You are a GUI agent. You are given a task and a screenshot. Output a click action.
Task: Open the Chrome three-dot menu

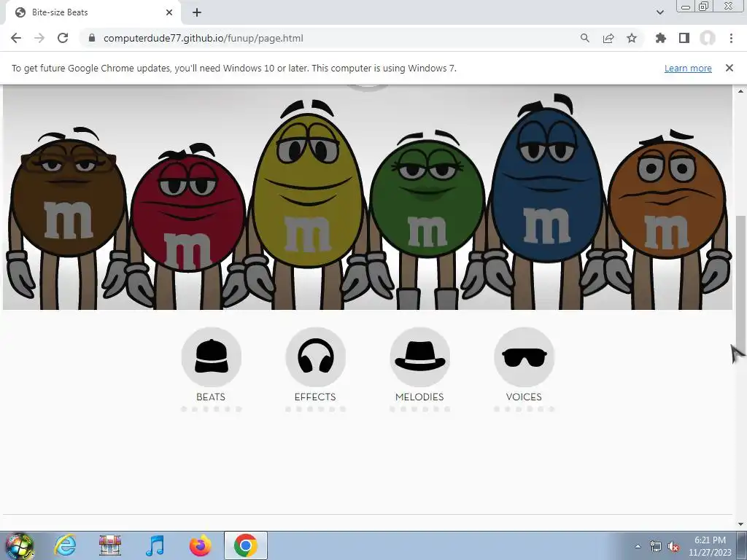731,38
